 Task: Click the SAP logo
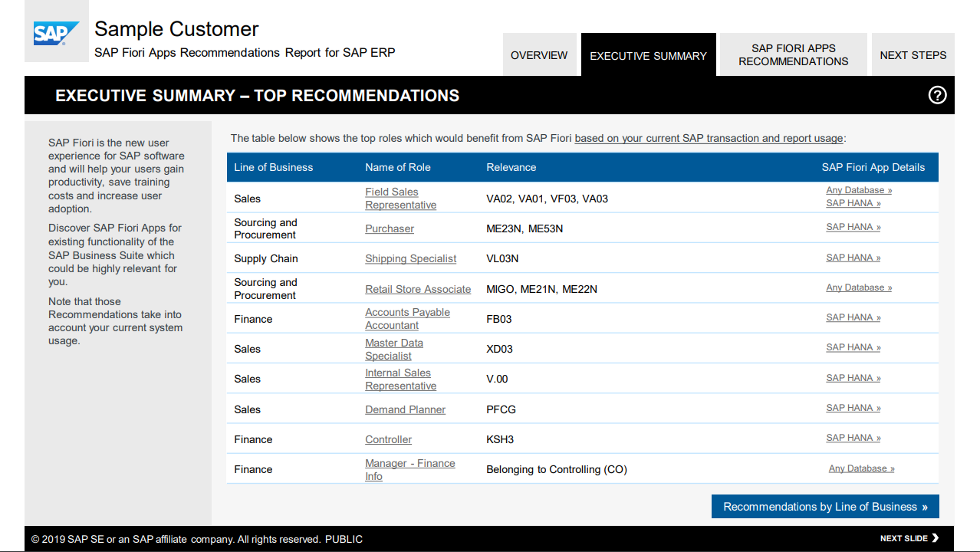point(56,34)
